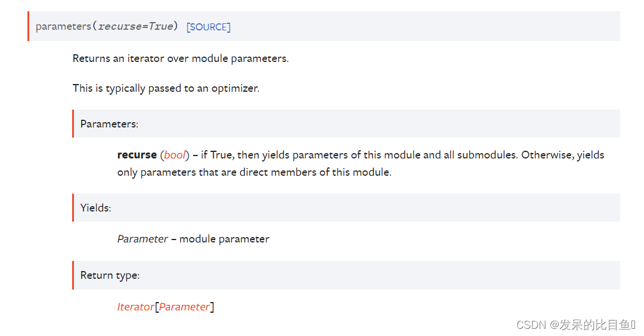The height and width of the screenshot is (336, 644).
Task: Click the "parameters" function name in signature
Action: 63,26
